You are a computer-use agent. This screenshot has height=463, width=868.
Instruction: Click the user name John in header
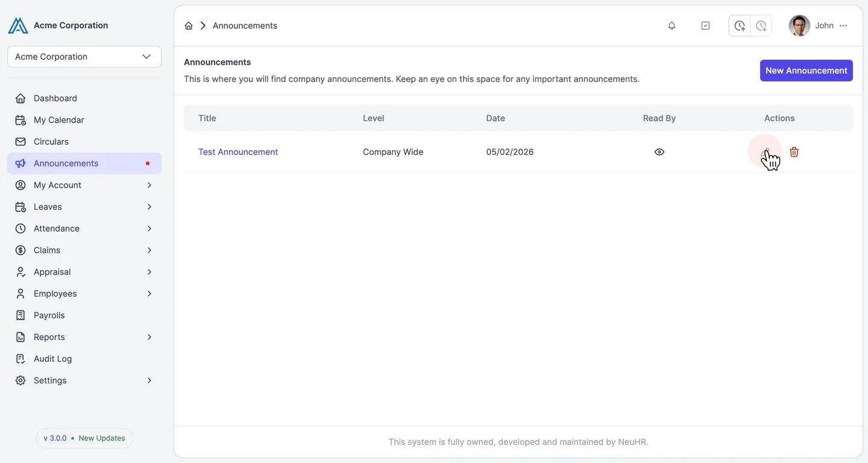pos(824,26)
